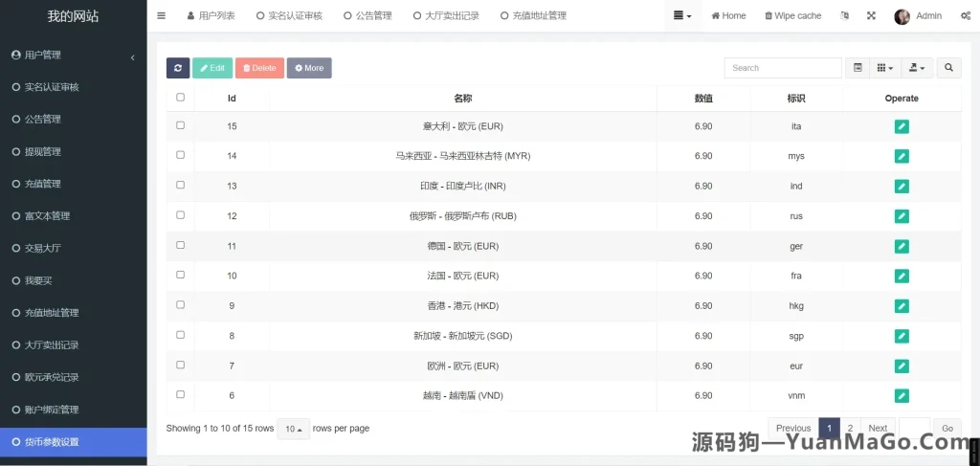
Task: Switch to the 用户列表 top tab
Action: pyautogui.click(x=212, y=15)
